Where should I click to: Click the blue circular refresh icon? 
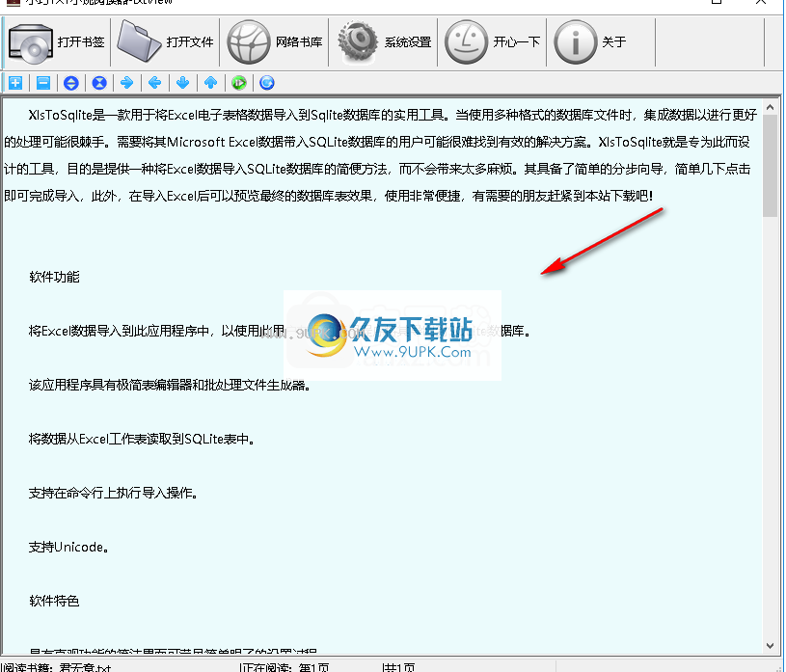click(x=267, y=83)
